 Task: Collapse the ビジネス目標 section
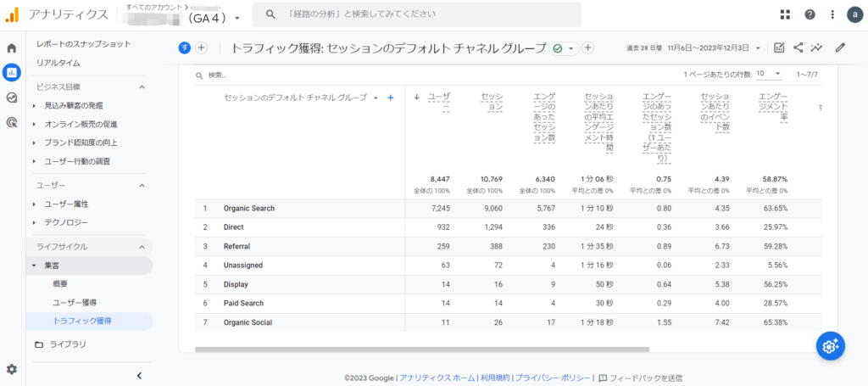142,87
